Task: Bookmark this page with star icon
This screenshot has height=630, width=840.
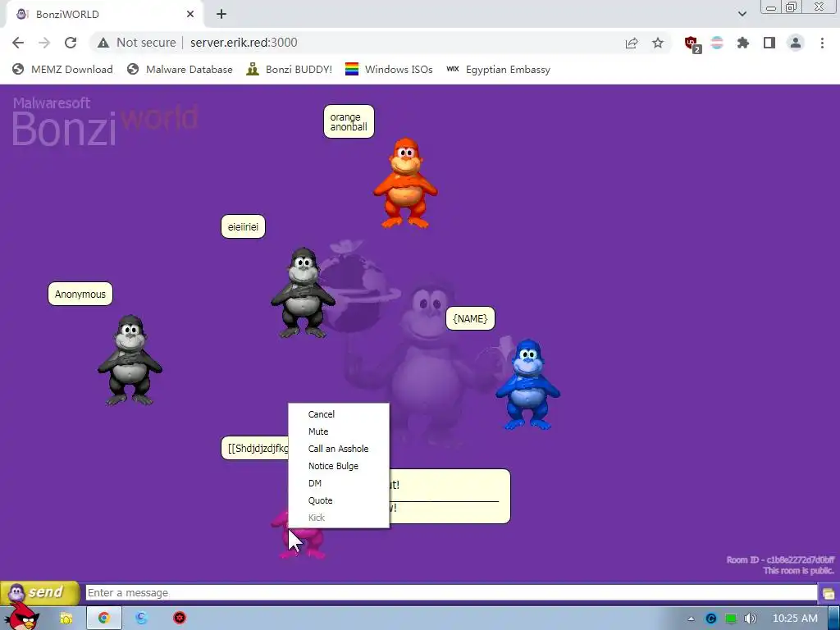Action: 658,43
